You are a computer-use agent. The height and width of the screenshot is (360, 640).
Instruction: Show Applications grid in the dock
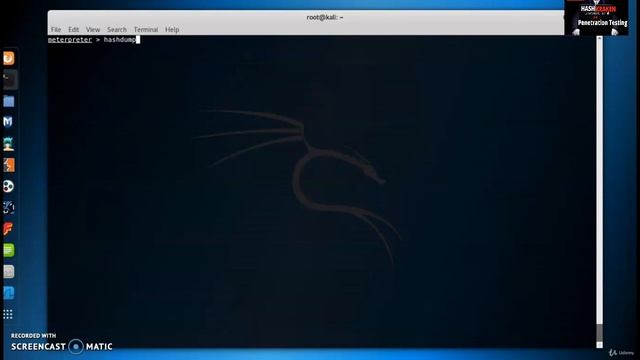click(x=8, y=314)
